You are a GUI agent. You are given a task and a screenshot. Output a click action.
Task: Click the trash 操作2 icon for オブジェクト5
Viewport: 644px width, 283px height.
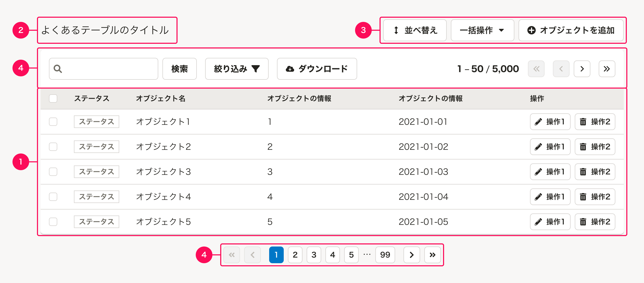583,222
